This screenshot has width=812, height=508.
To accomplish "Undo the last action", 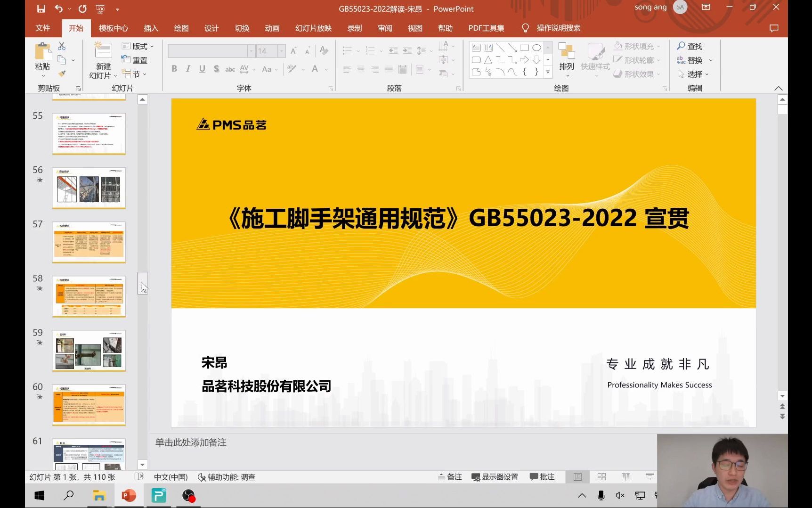I will tap(58, 8).
